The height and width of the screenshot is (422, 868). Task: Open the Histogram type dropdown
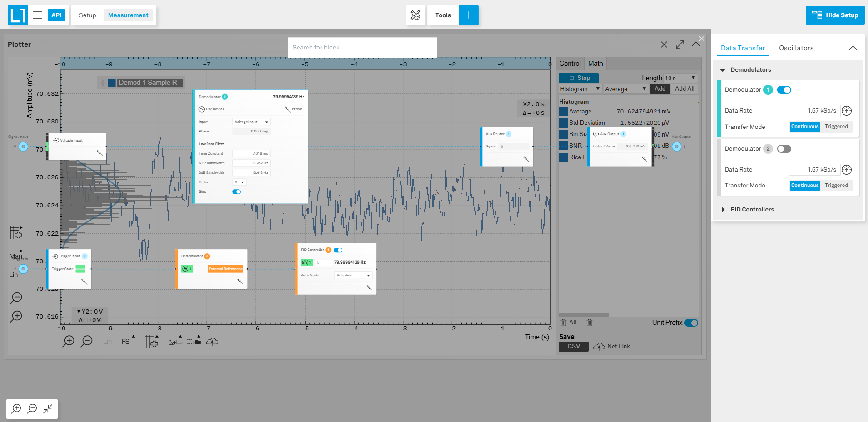pos(580,89)
